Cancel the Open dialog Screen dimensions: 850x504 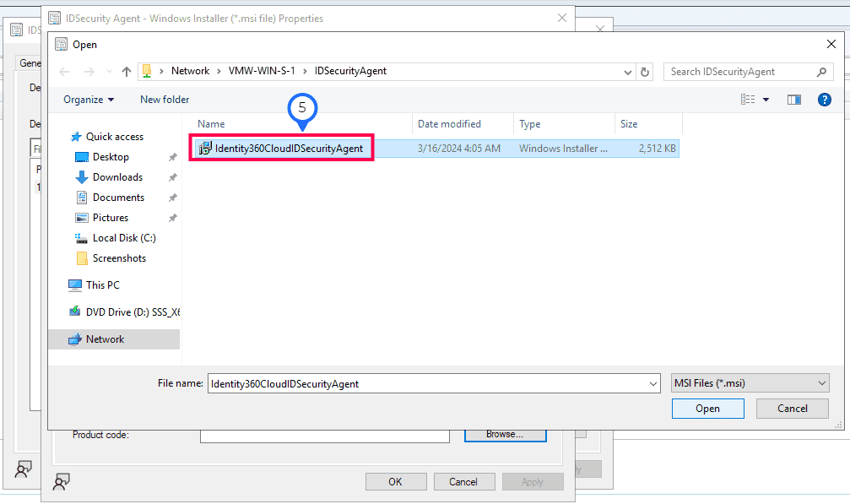[x=792, y=409]
